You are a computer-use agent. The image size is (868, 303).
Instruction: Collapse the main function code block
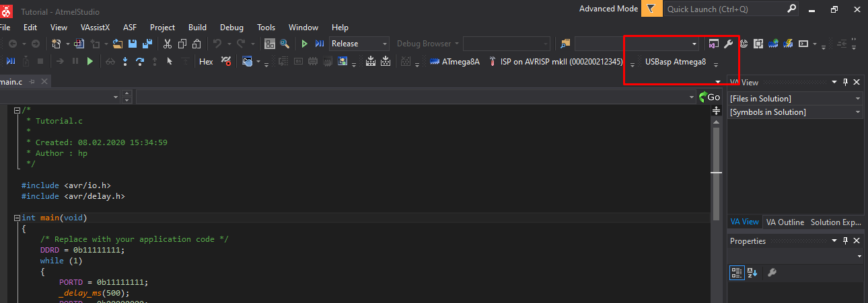[x=17, y=218]
